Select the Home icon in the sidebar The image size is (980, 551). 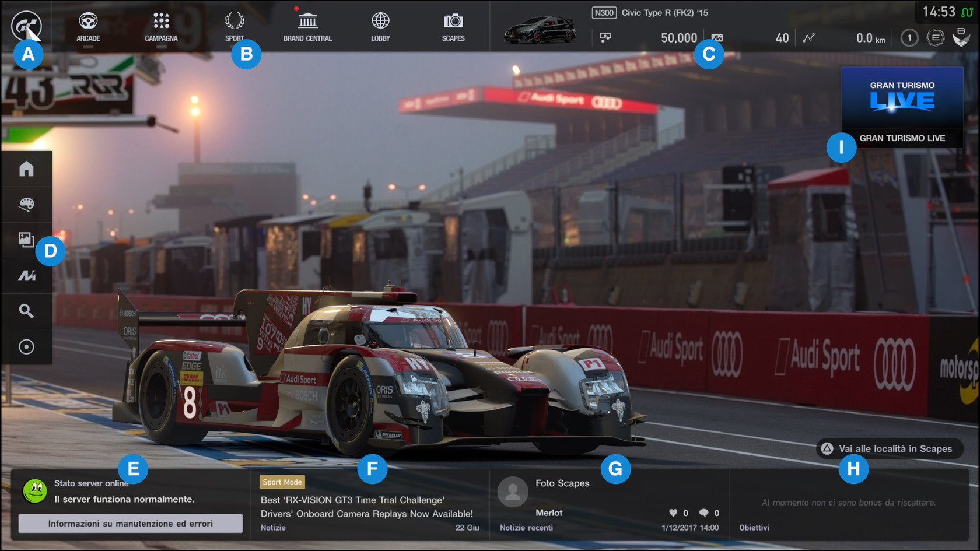tap(26, 169)
